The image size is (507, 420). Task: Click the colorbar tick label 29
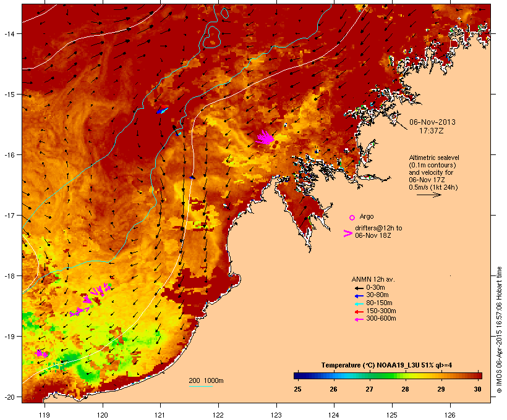(441, 389)
